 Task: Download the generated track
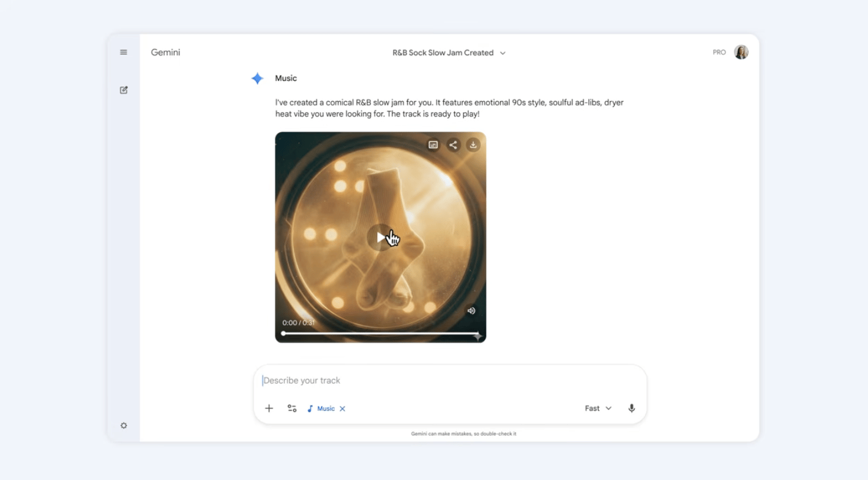pos(473,145)
